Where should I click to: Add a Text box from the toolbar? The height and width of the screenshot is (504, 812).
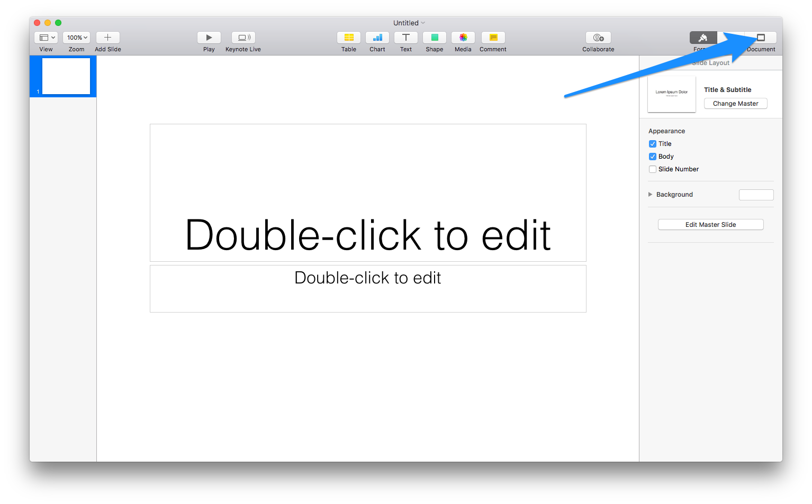(x=405, y=38)
